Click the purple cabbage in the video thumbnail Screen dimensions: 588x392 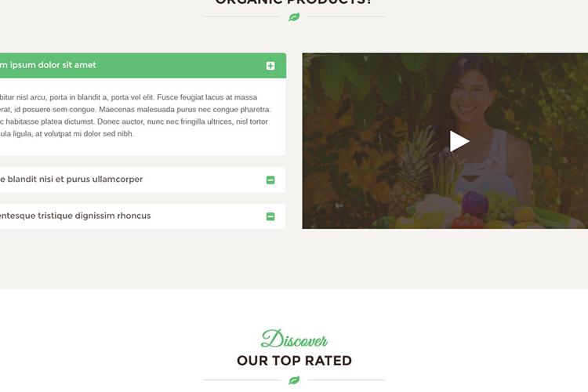[x=474, y=205]
